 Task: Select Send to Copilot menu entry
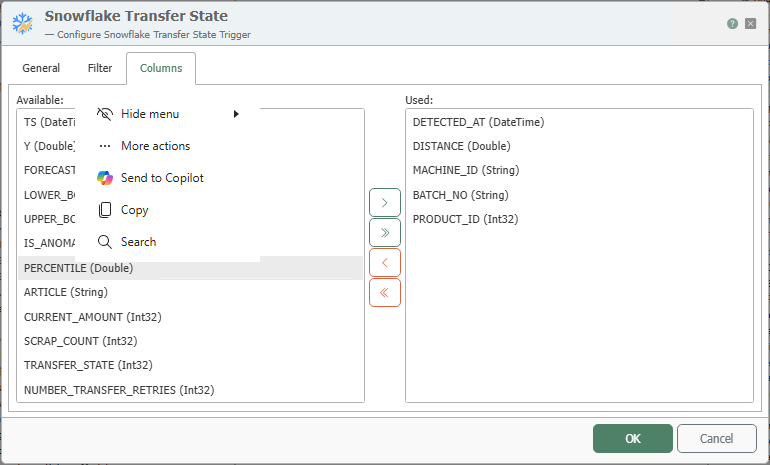point(167,178)
